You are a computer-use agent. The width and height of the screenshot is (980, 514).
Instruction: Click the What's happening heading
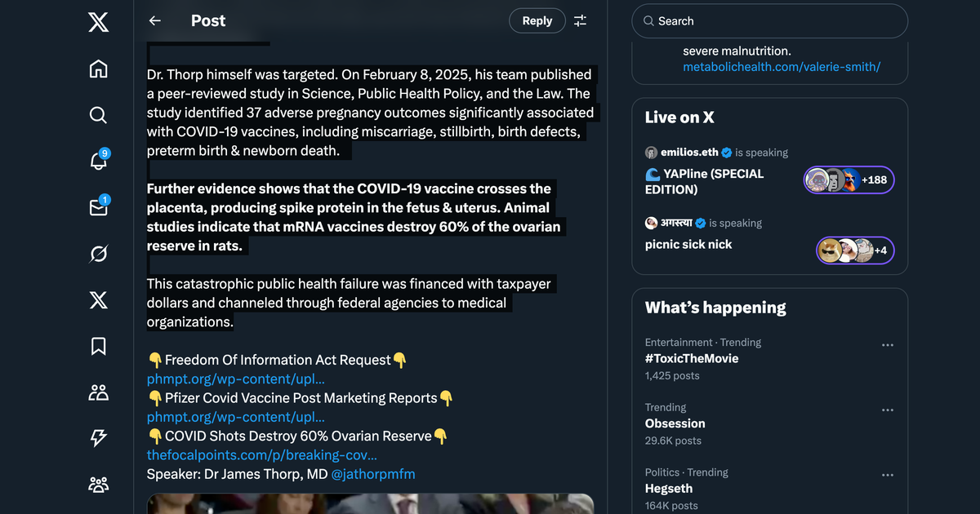coord(715,308)
